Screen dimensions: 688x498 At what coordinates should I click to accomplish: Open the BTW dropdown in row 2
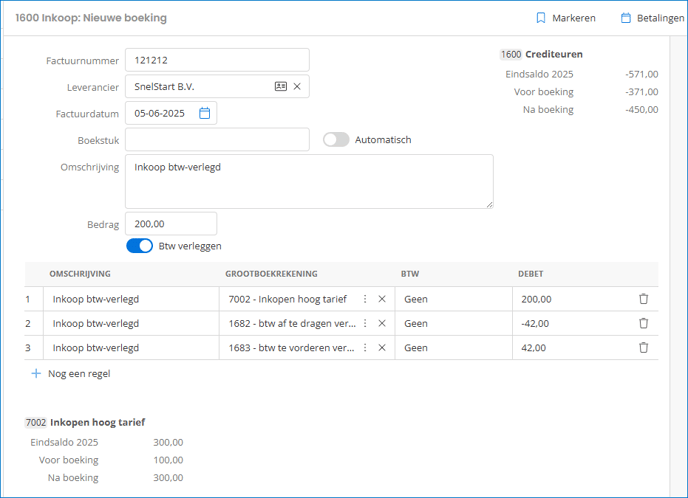452,324
